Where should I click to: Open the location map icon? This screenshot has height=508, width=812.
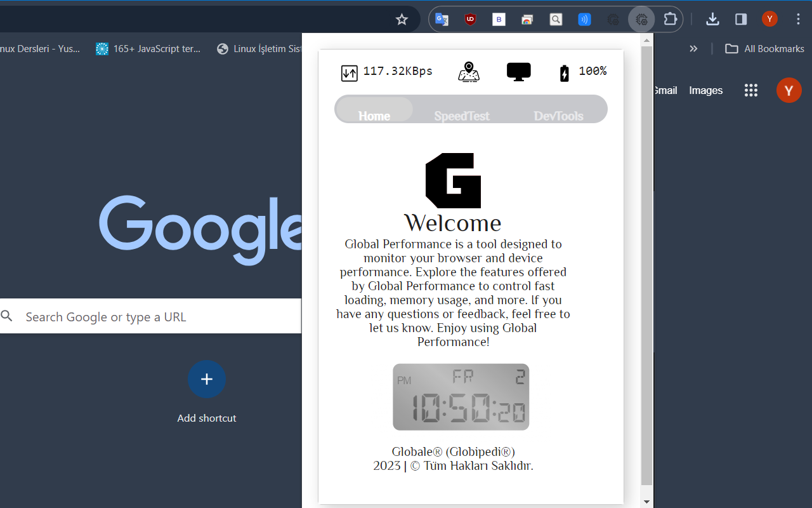click(469, 72)
